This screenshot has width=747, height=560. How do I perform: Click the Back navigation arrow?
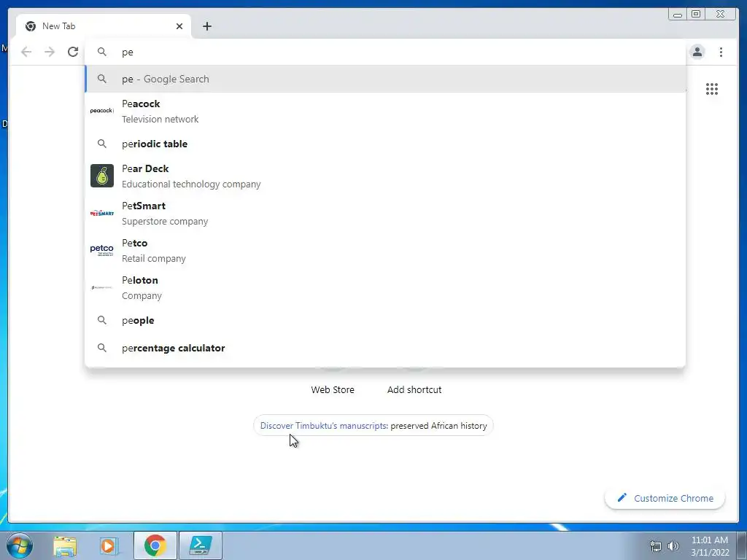click(x=26, y=52)
